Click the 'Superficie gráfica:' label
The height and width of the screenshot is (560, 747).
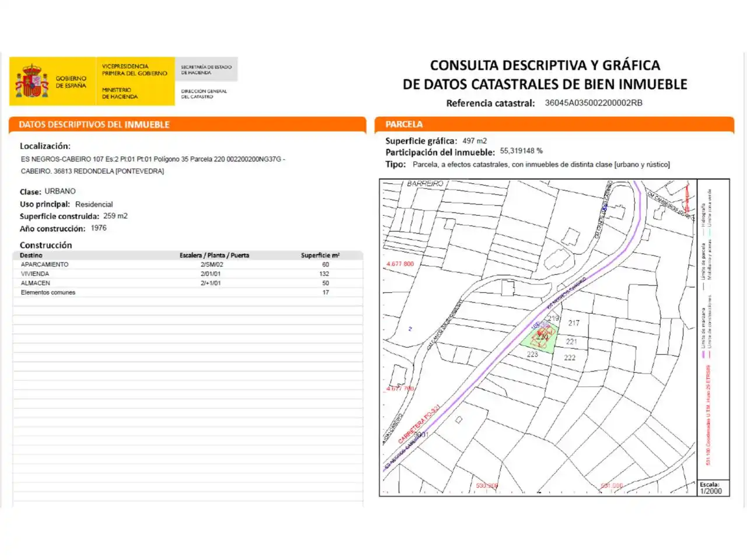click(x=421, y=141)
